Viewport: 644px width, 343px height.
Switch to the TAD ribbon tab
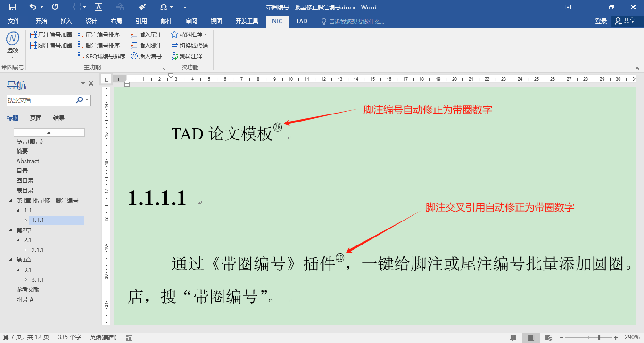coord(301,21)
